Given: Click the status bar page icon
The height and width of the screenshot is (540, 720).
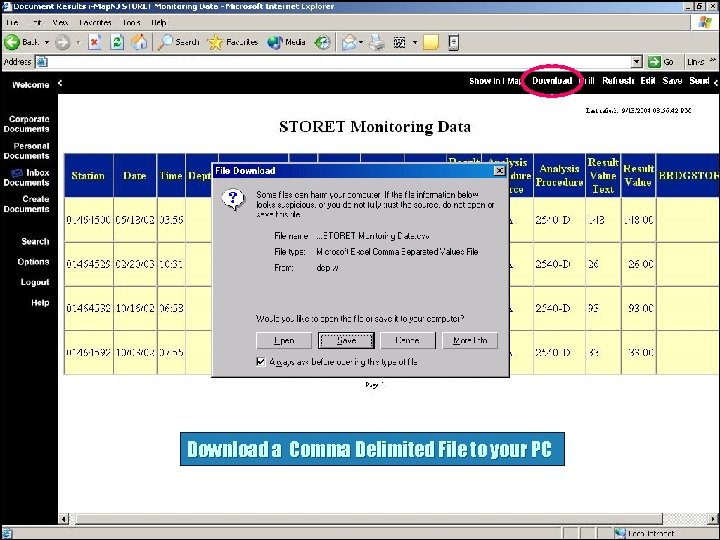Looking at the screenshot, I should (6, 534).
